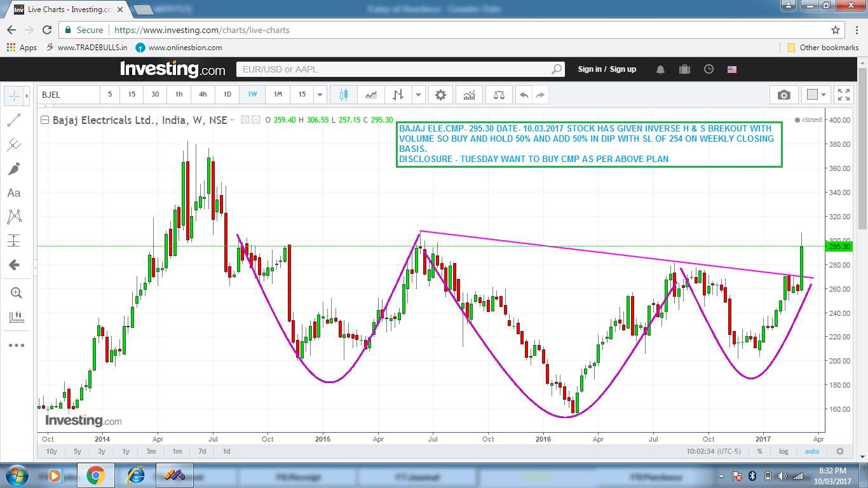The height and width of the screenshot is (488, 868).
Task: Undo the last chart action
Action: coord(524,95)
